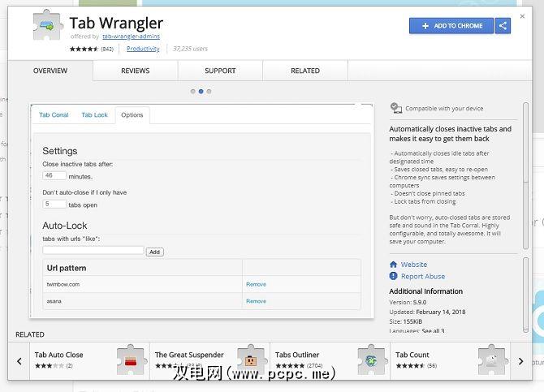This screenshot has width=544, height=392.
Task: Close the extension details dialog
Action: tap(522, 16)
